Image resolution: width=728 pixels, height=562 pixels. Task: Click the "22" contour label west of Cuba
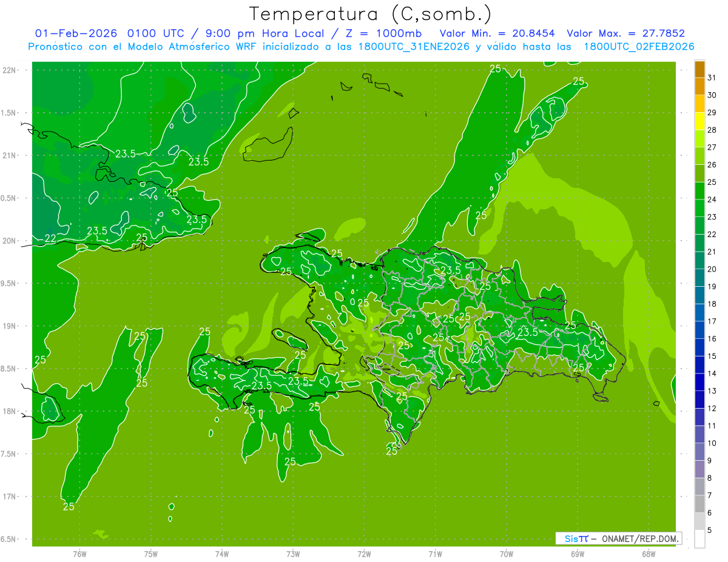(51, 239)
